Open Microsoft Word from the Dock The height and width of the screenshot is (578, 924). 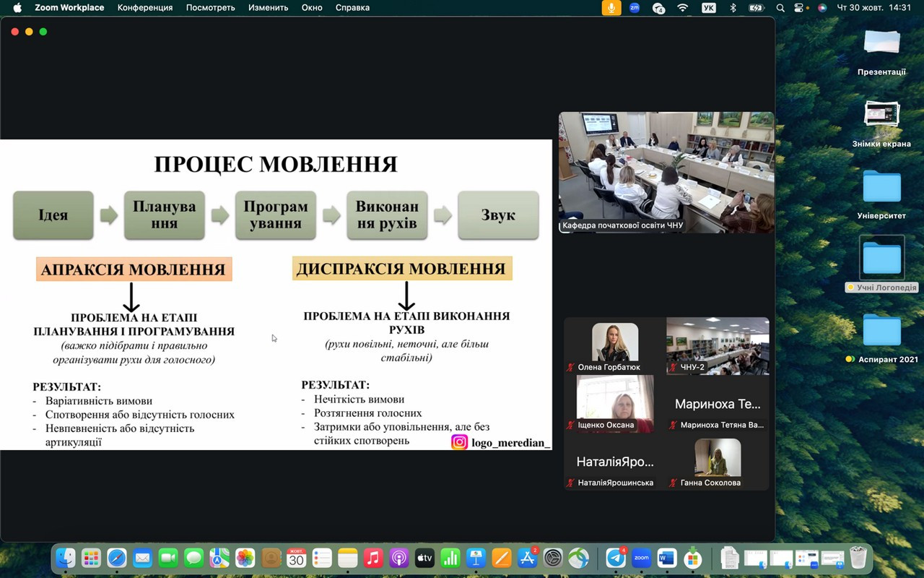coord(666,558)
